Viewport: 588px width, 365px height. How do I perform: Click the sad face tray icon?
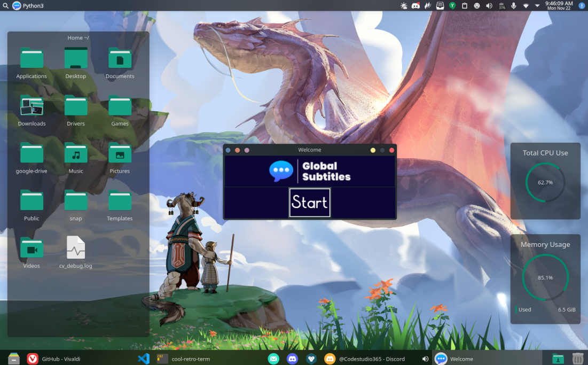[477, 6]
